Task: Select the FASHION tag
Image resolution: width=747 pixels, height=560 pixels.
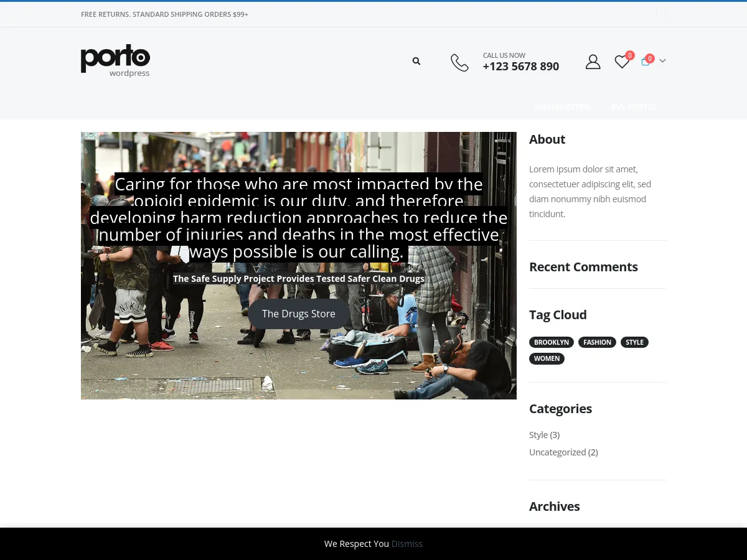Action: pyautogui.click(x=597, y=342)
